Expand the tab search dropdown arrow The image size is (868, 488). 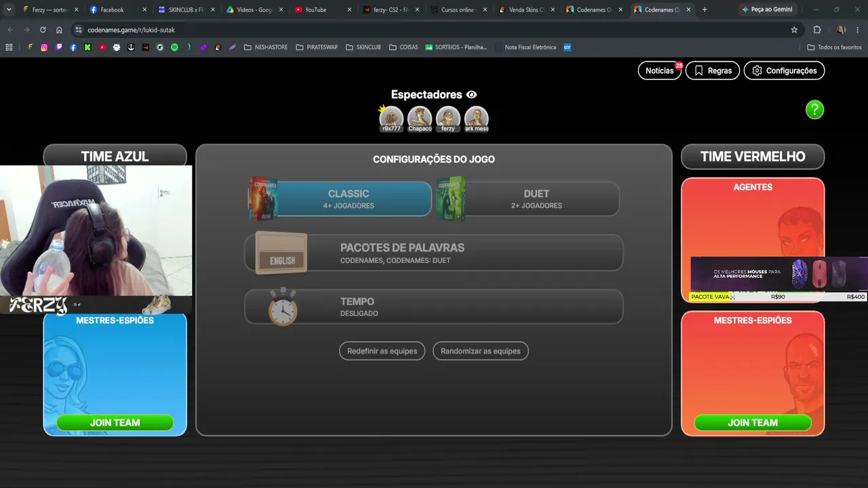(9, 9)
